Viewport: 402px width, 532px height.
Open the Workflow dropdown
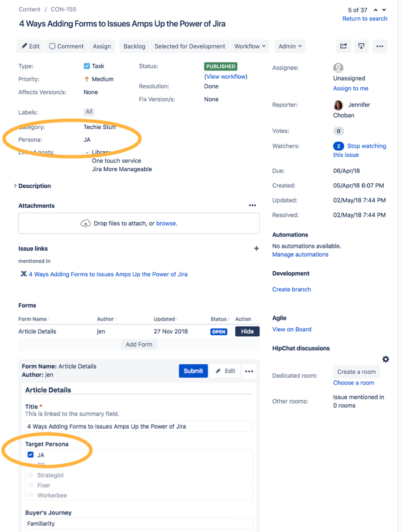tap(250, 46)
